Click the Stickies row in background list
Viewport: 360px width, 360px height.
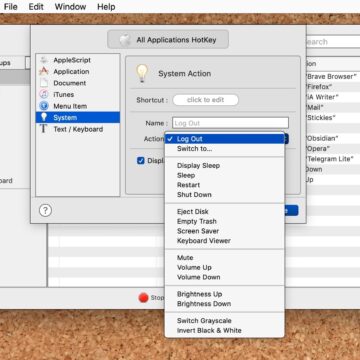pos(333,118)
